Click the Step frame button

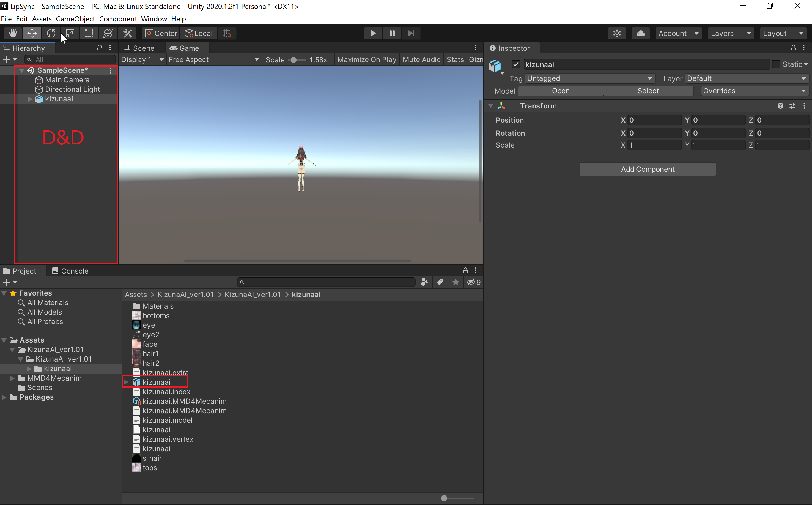click(411, 33)
